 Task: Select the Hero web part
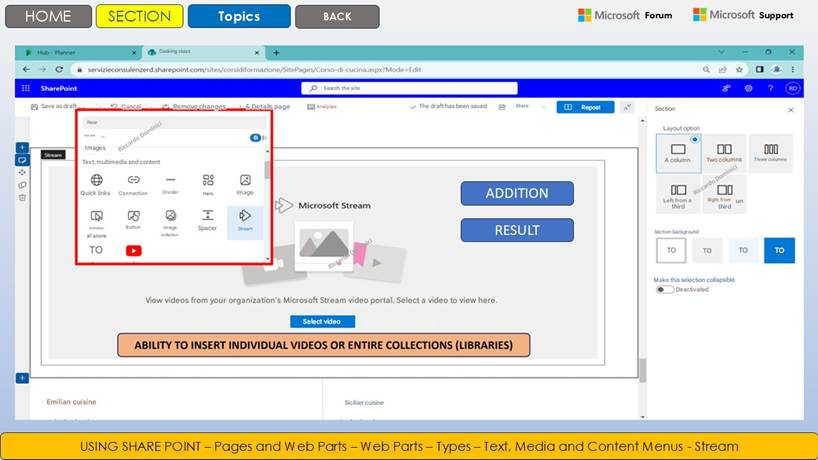point(208,185)
